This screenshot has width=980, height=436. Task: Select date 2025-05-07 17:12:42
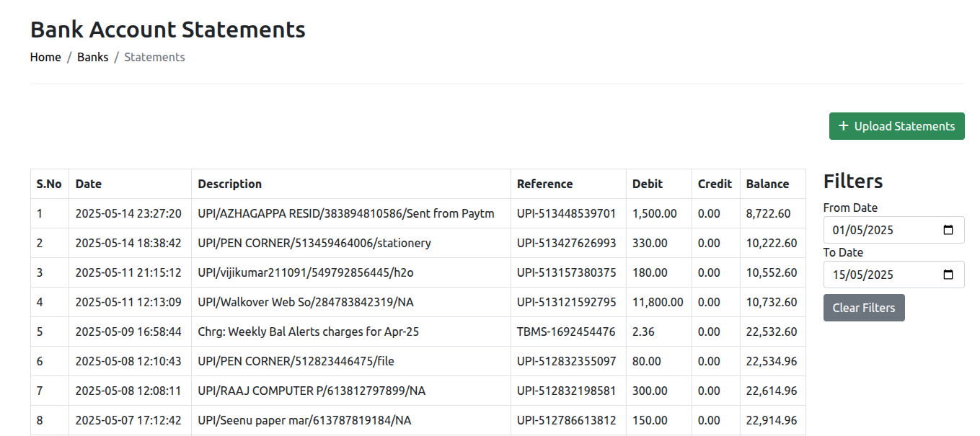[x=128, y=420]
